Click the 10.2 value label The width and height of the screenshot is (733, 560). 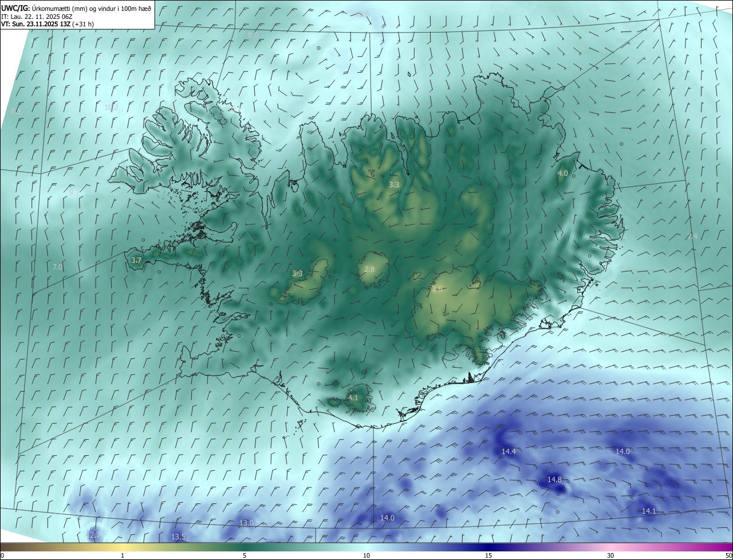[x=111, y=107]
